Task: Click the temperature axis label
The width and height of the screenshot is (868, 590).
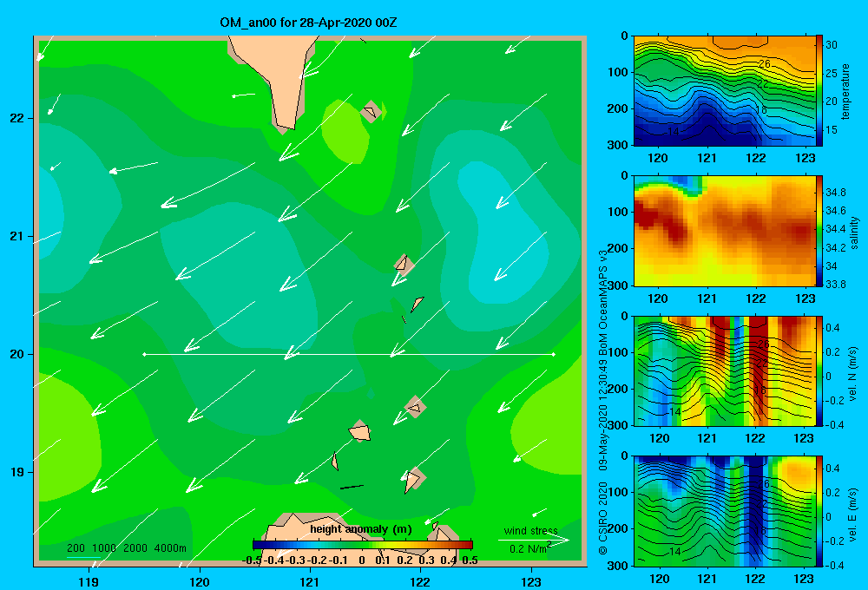Action: (x=845, y=91)
